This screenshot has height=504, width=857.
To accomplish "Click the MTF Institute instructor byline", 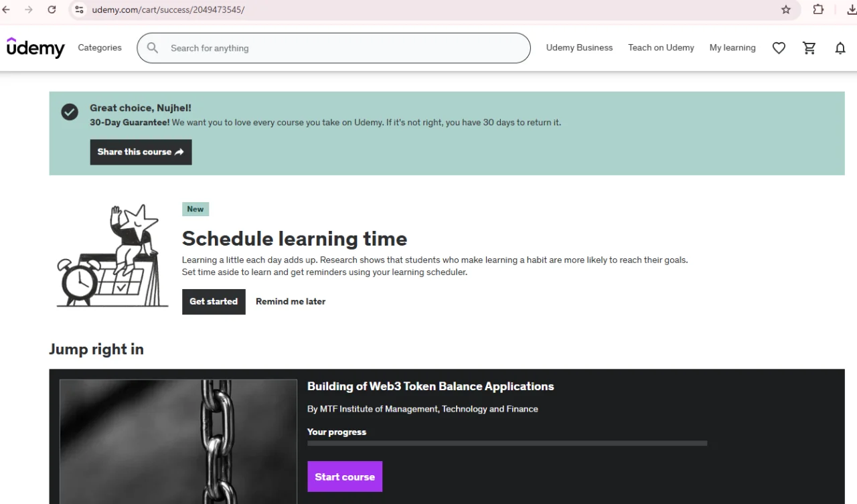I will pyautogui.click(x=422, y=409).
